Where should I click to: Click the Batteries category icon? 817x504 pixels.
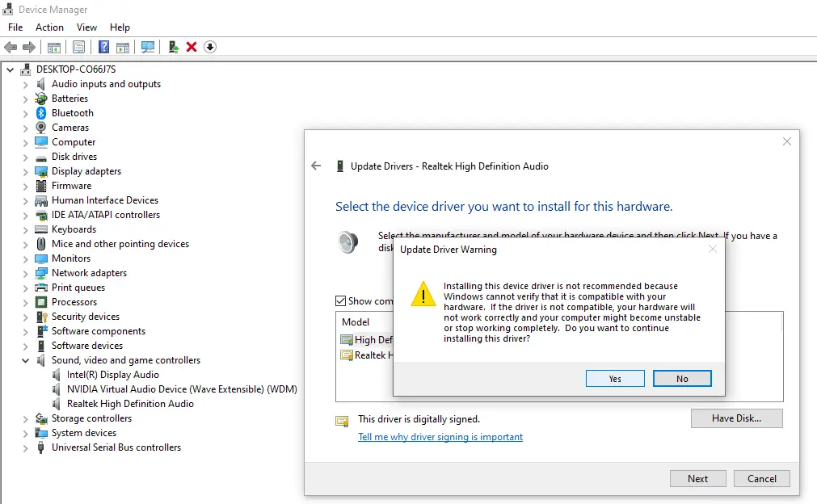(40, 99)
